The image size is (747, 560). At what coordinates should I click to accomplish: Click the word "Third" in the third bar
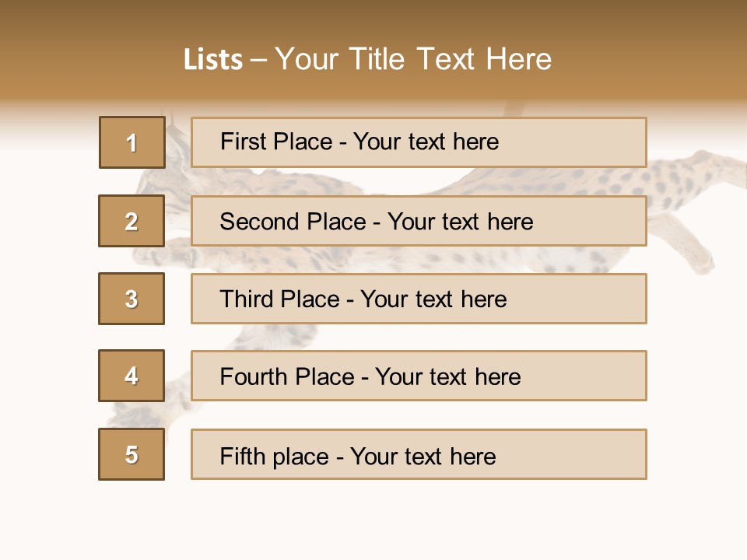pyautogui.click(x=247, y=299)
